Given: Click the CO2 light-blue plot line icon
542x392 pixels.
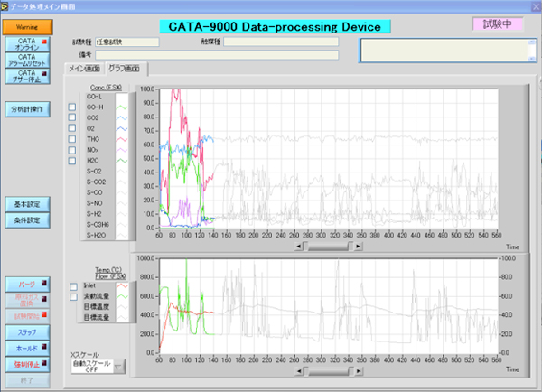Looking at the screenshot, I should tap(121, 118).
